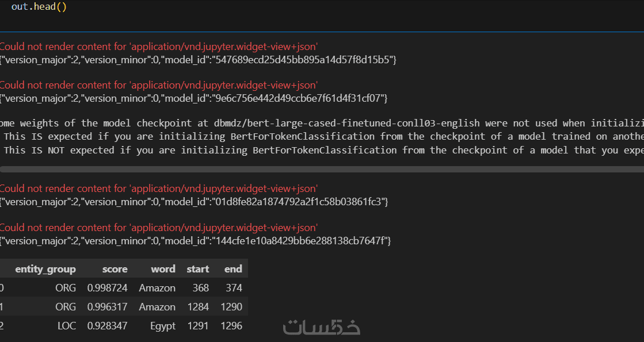
Task: Click the model_id line starting 01d8fe82
Action: click(195, 202)
